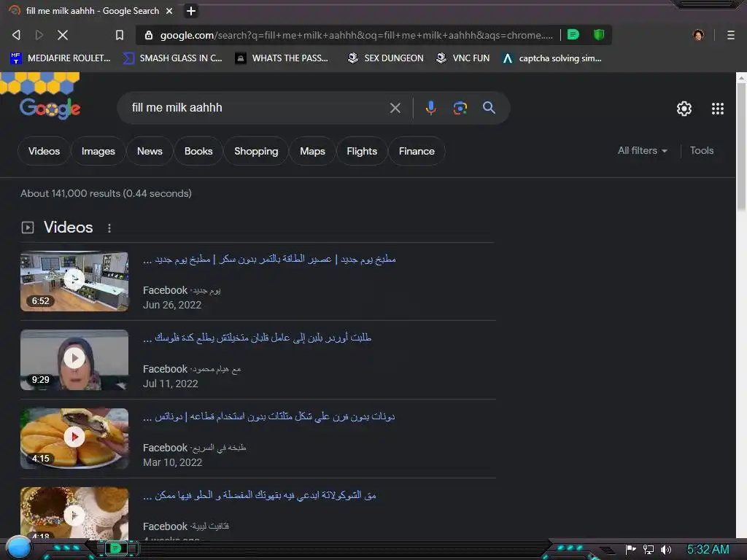The width and height of the screenshot is (747, 560).
Task: Stop page loading with the X button
Action: (x=63, y=35)
